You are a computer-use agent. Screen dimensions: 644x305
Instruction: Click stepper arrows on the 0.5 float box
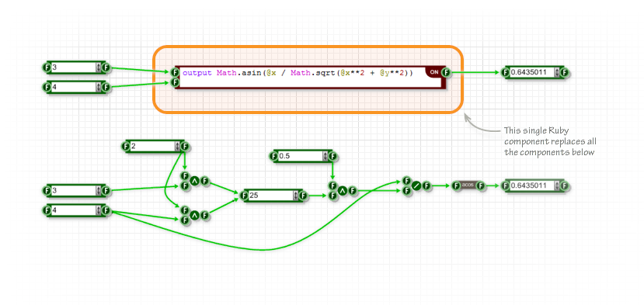(x=325, y=156)
